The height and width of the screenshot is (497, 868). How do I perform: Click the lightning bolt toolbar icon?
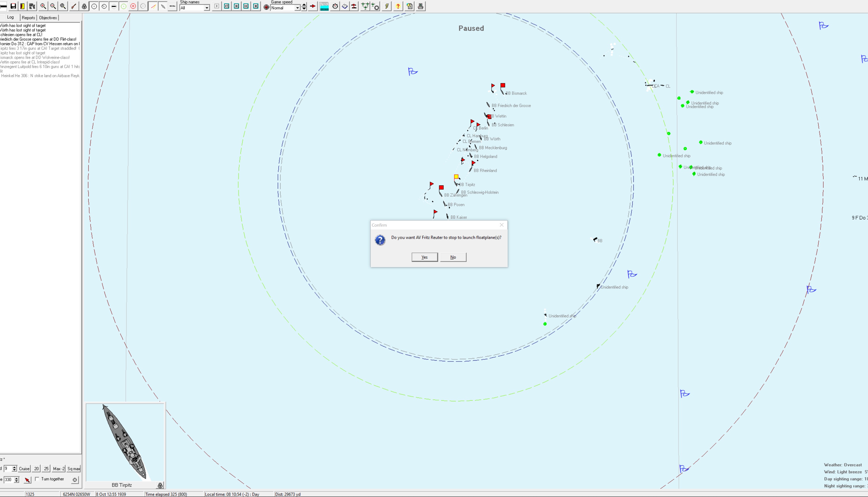[x=387, y=6]
